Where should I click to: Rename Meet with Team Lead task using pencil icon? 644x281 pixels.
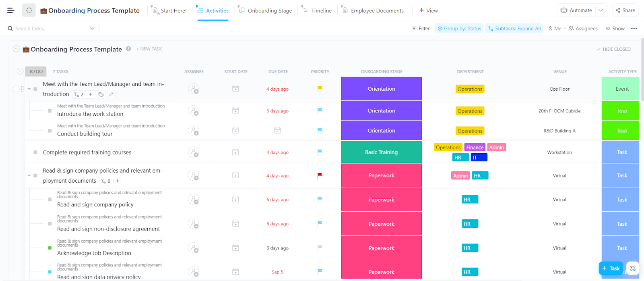coord(111,94)
